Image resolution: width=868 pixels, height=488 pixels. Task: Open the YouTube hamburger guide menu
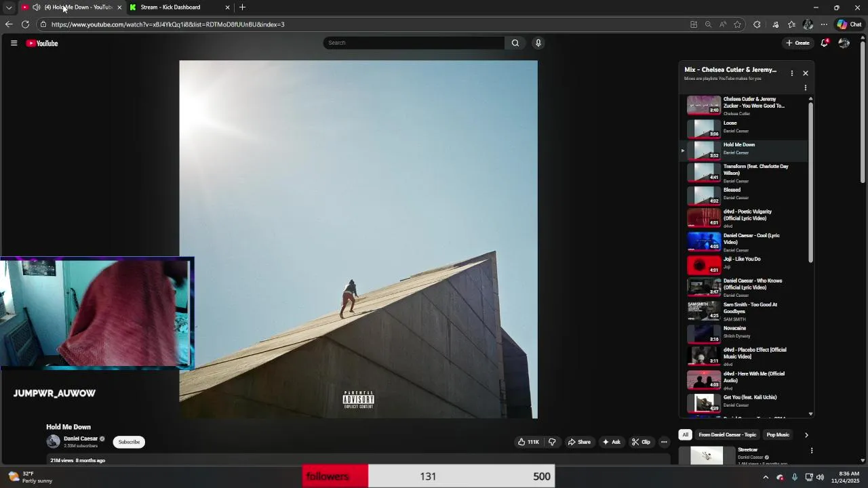tap(14, 43)
